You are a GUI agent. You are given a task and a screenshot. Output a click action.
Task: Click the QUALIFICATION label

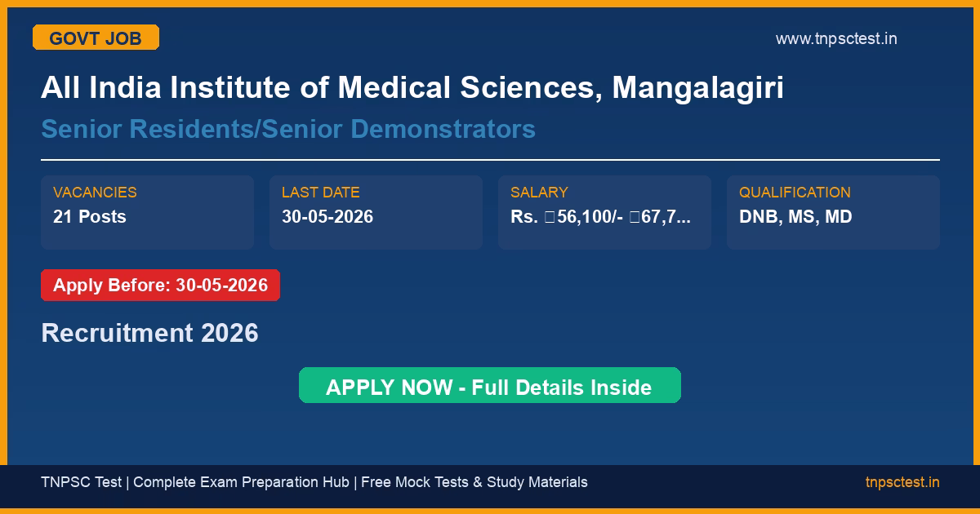[795, 193]
